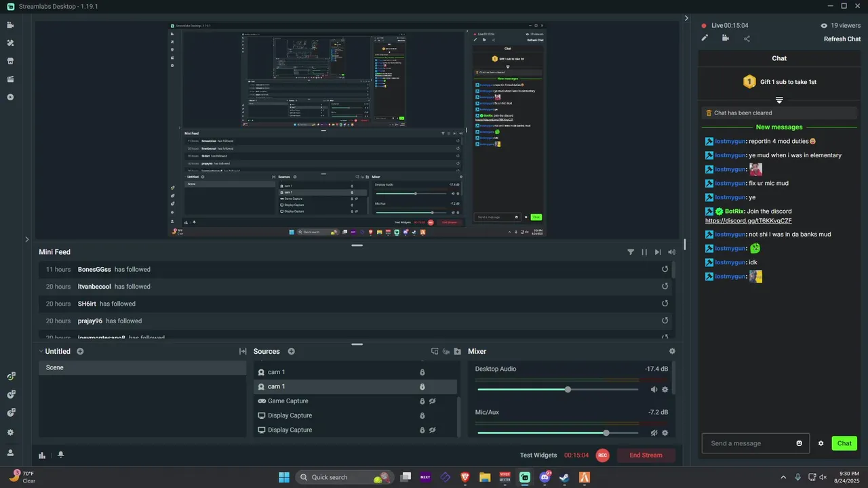Unmute the Mic/Aux channel

[654, 432]
